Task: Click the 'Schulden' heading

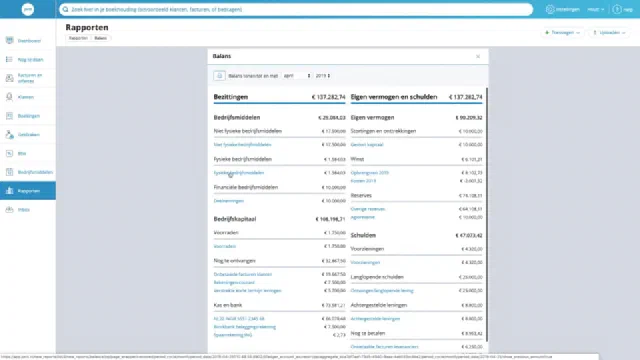Action: coord(363,235)
